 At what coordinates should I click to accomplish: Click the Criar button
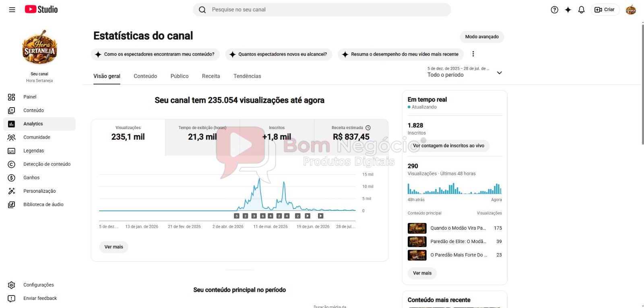pos(605,10)
